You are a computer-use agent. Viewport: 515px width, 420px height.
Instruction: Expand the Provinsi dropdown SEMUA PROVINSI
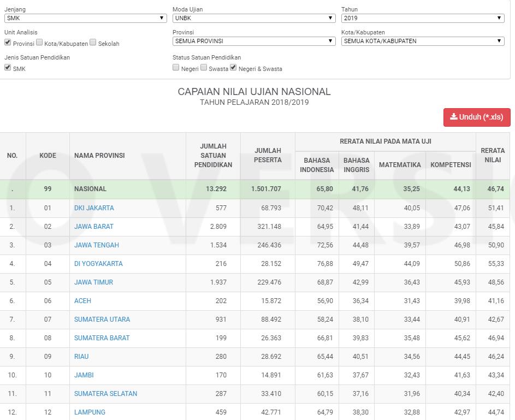254,41
